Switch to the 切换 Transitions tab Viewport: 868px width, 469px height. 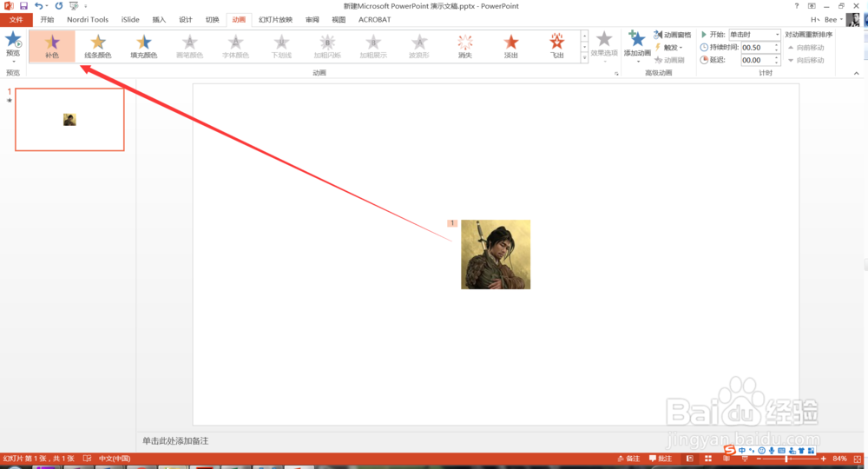pyautogui.click(x=212, y=20)
